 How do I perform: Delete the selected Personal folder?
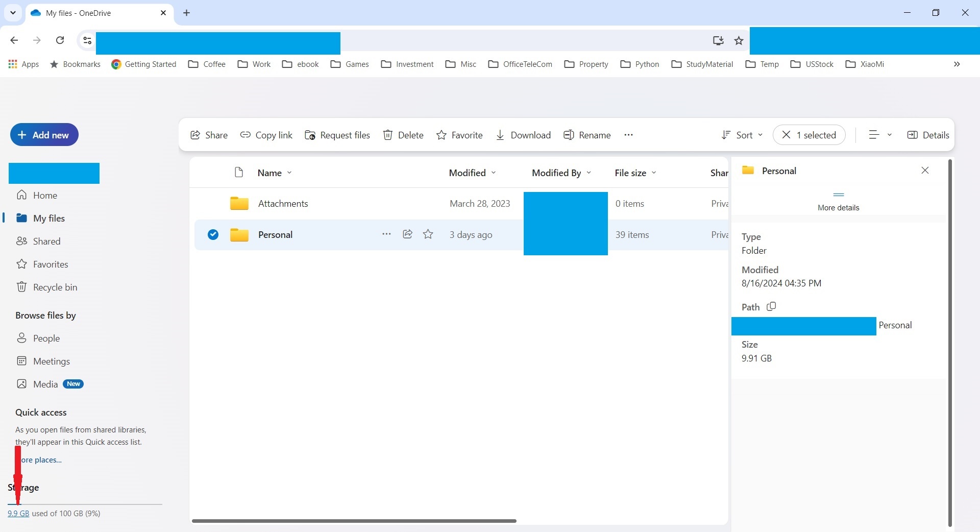point(403,135)
